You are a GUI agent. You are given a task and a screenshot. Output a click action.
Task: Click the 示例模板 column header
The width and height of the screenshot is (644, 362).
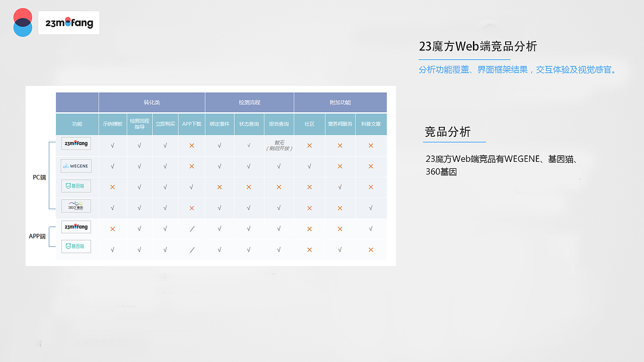[x=113, y=124]
